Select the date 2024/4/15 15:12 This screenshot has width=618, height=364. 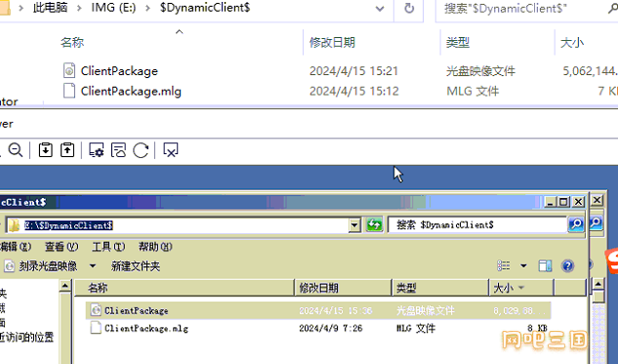click(354, 91)
